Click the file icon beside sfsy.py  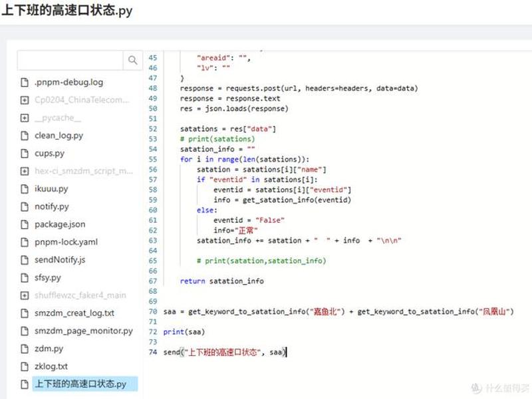[25, 277]
